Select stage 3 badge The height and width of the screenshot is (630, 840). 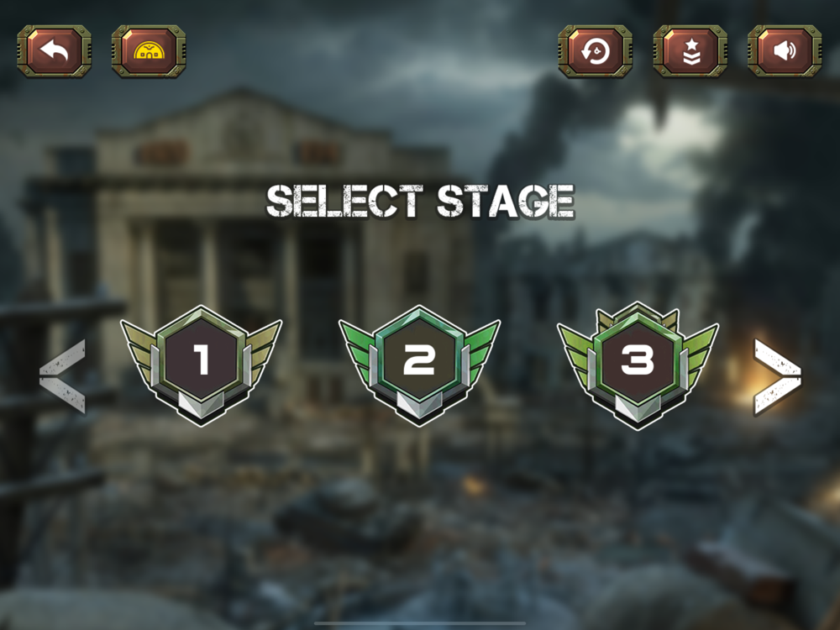pyautogui.click(x=638, y=365)
